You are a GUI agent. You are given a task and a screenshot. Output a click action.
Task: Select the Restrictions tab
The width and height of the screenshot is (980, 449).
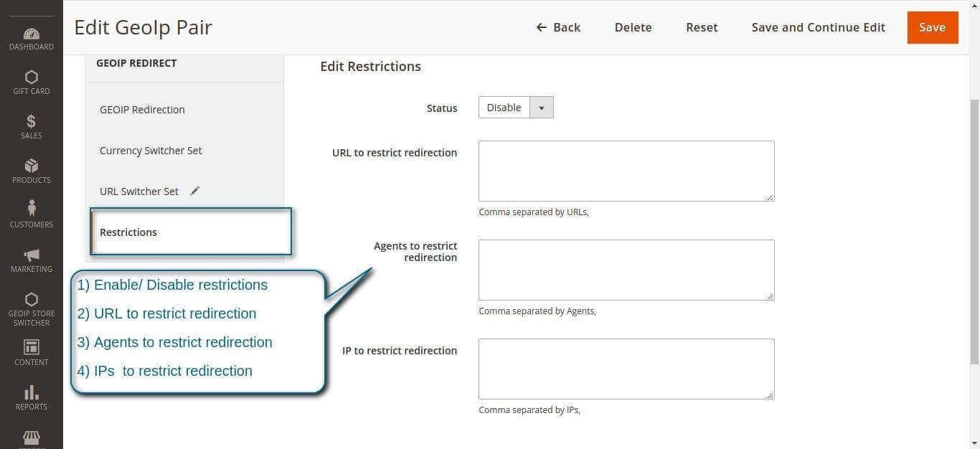(191, 232)
